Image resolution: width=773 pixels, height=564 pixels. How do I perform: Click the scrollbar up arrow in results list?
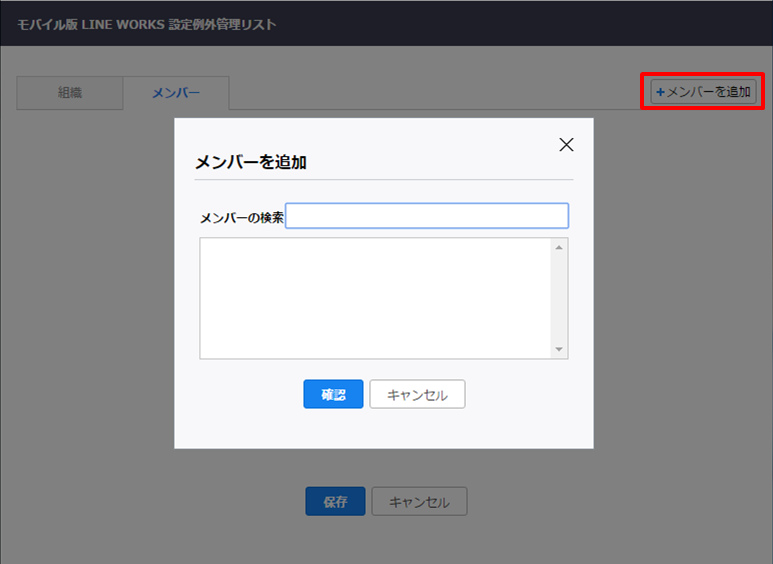pos(559,247)
